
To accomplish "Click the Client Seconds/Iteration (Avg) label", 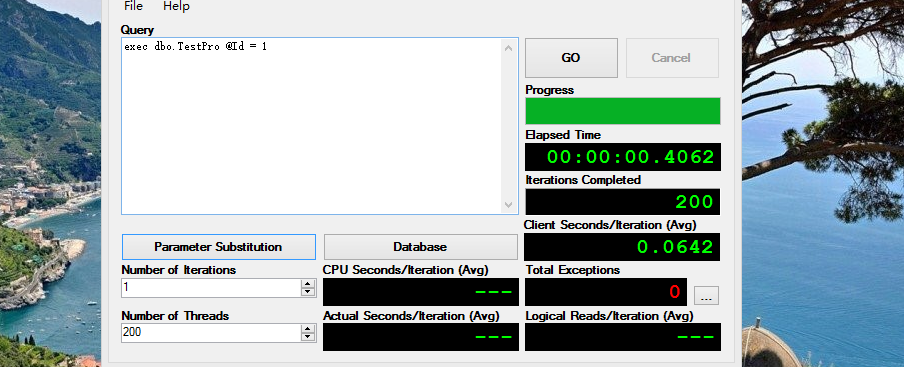I will (610, 225).
